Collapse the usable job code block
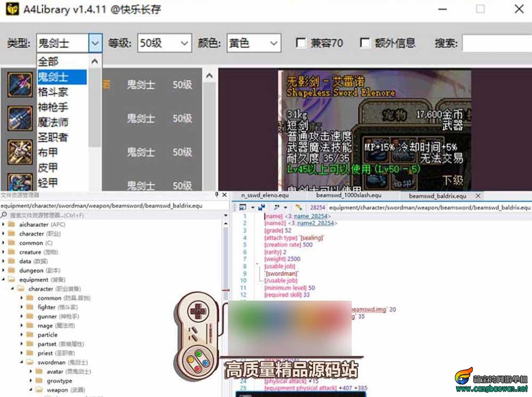532x397 pixels. pos(257,264)
